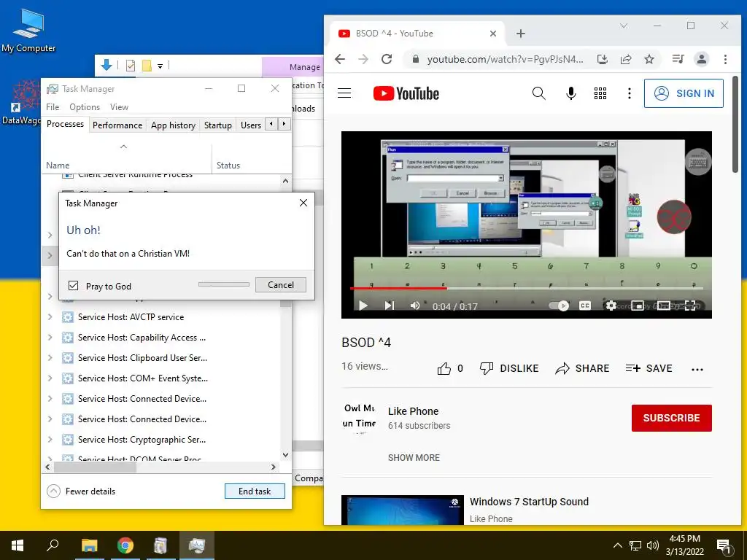Screen dimensions: 747x560
Task: Start voice search with microphone icon
Action: 570,93
